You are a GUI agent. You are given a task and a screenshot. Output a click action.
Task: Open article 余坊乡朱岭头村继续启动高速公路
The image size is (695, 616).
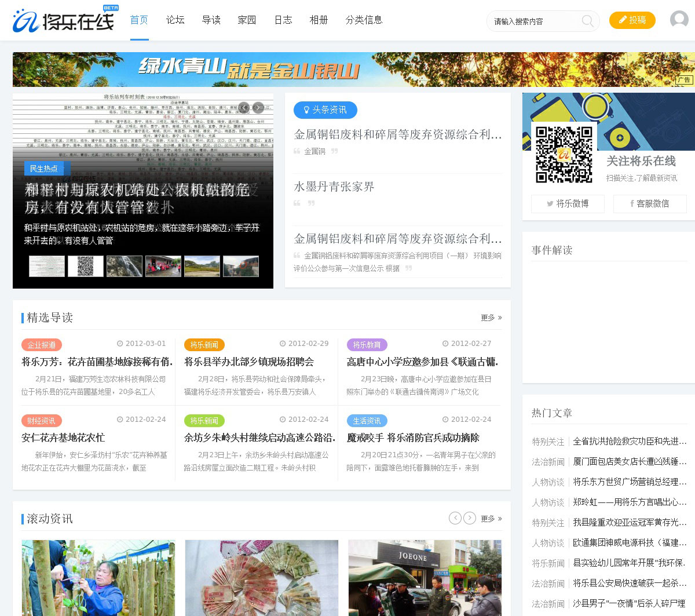coord(260,438)
